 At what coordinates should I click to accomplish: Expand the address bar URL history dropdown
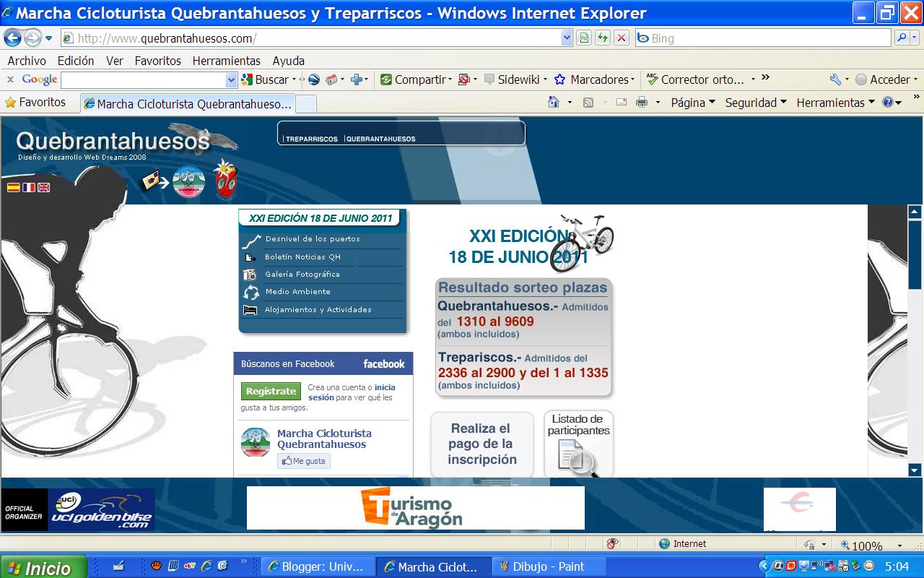tap(567, 38)
